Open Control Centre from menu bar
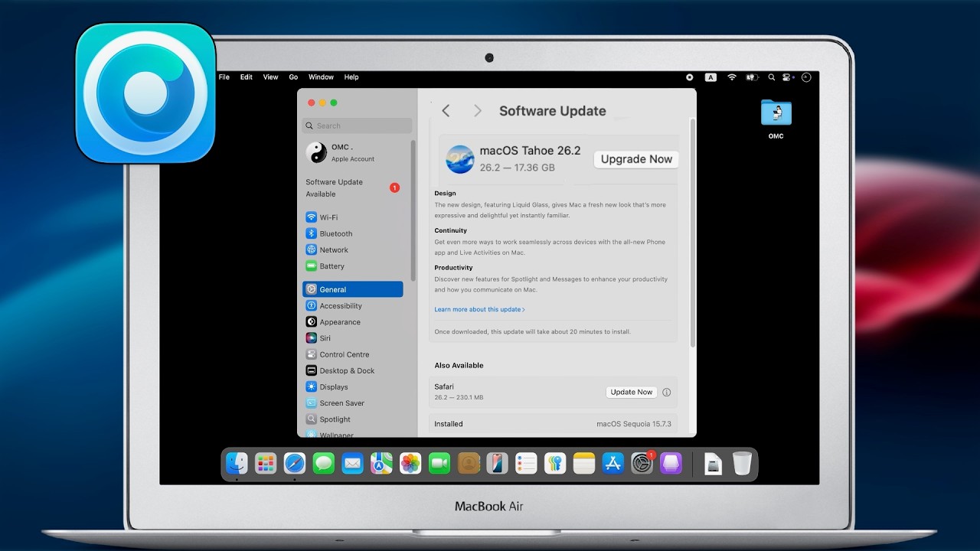The image size is (980, 551). click(x=788, y=77)
